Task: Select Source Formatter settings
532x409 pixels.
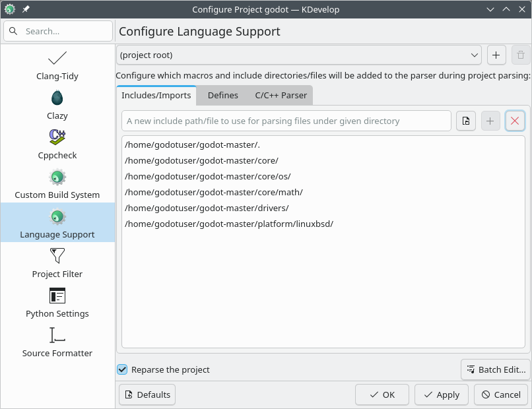Action: tap(57, 342)
